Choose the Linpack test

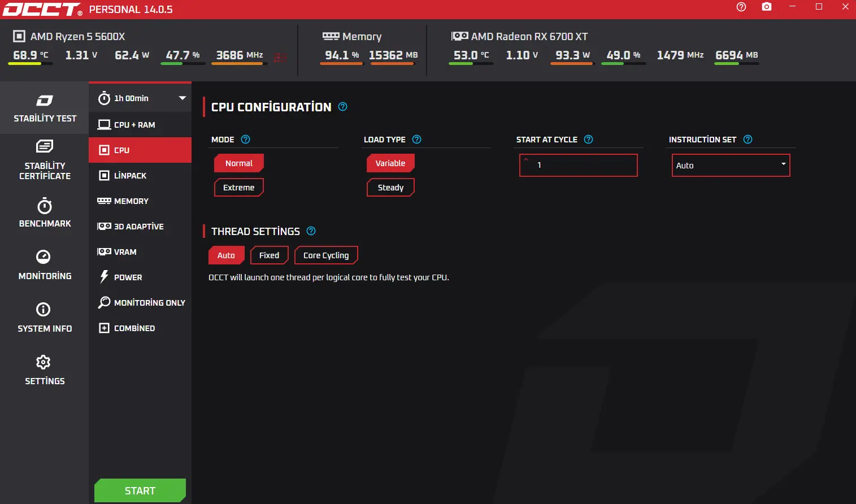coord(140,175)
